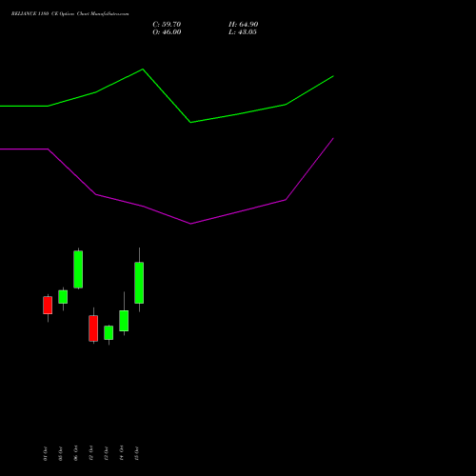This screenshot has height=476, width=476.
Task: Click the '06 Oct' date axis label
Action: pyautogui.click(x=76, y=453)
